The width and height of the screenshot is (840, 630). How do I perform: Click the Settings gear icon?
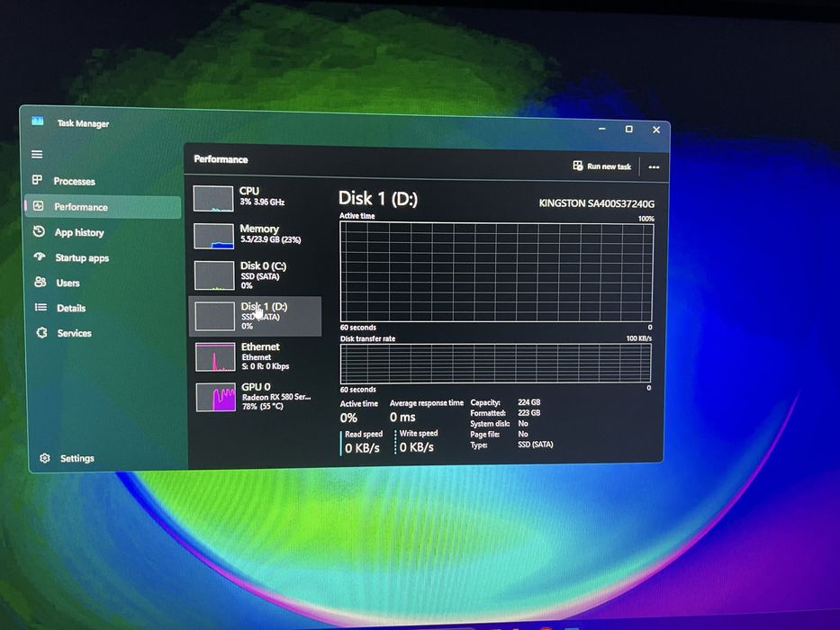(x=45, y=458)
